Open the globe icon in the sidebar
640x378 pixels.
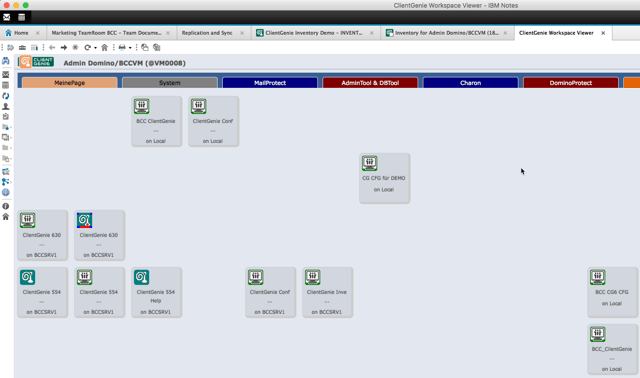pos(6,192)
